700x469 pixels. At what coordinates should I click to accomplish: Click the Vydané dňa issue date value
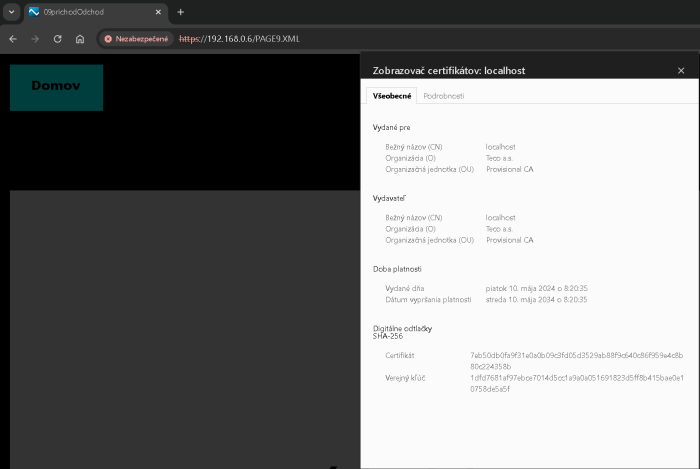point(536,288)
